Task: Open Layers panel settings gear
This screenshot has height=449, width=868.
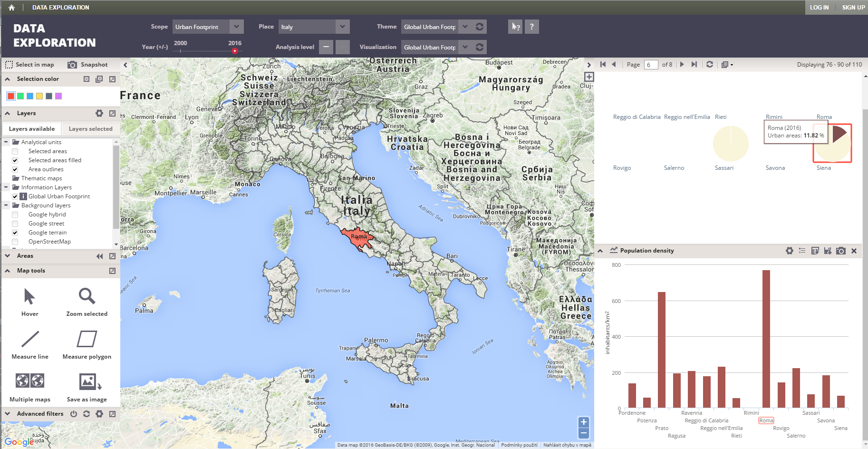Action: [x=99, y=113]
